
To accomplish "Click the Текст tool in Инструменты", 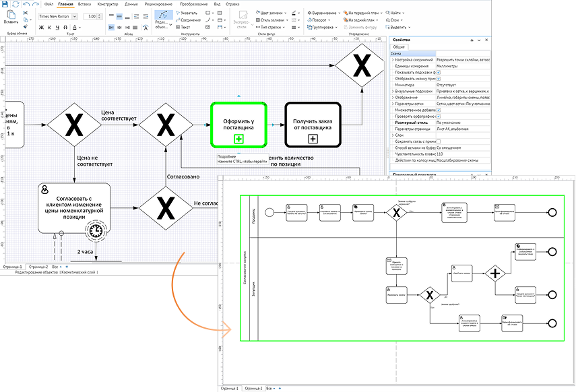I will click(x=183, y=27).
